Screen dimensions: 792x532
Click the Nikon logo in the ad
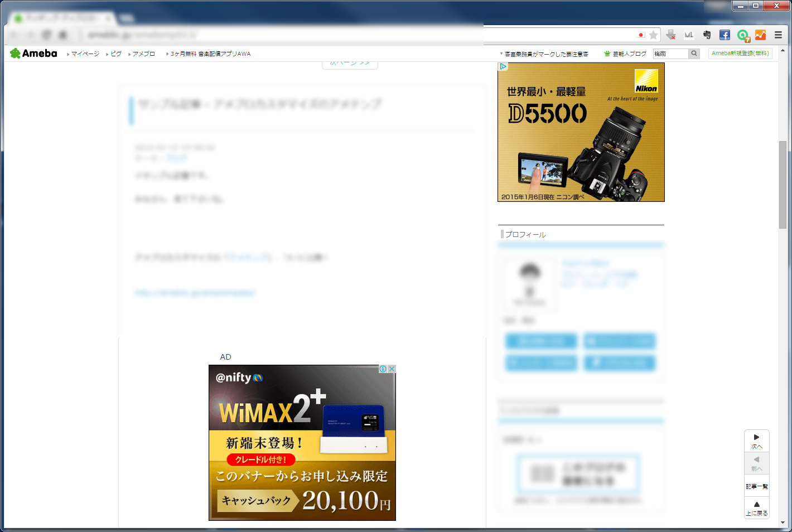point(646,81)
